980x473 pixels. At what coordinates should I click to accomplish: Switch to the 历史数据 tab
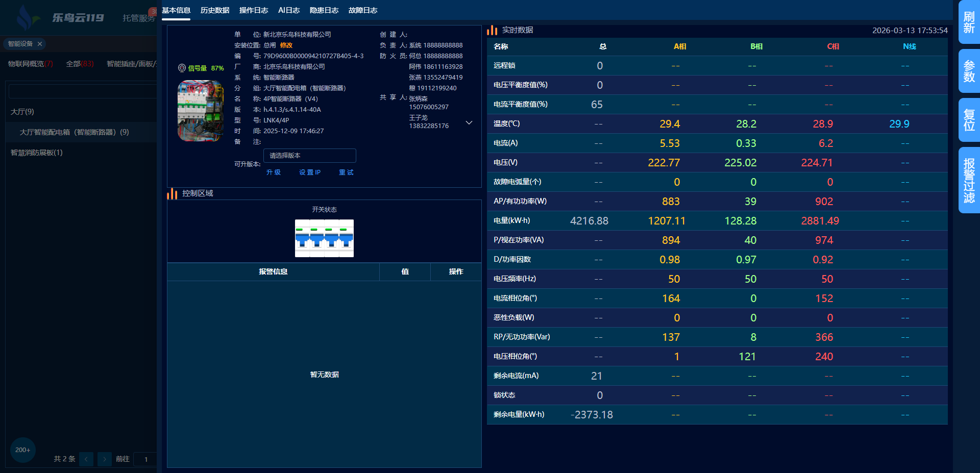215,10
